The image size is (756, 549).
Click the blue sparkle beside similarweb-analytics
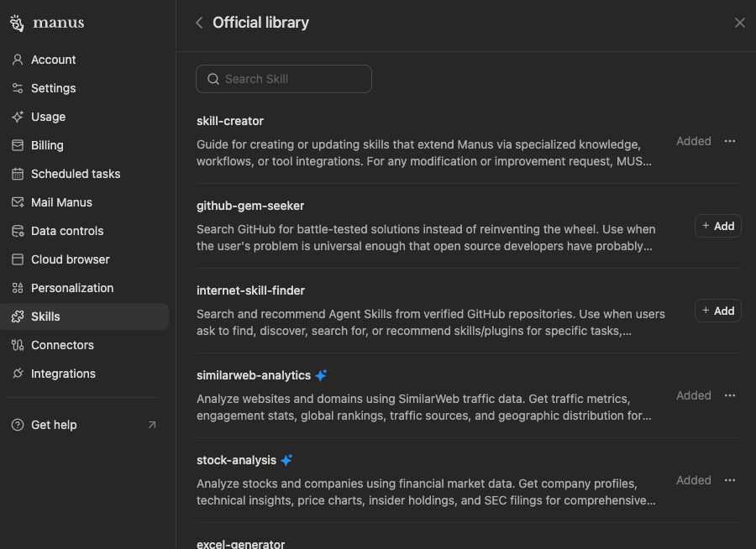coord(321,375)
